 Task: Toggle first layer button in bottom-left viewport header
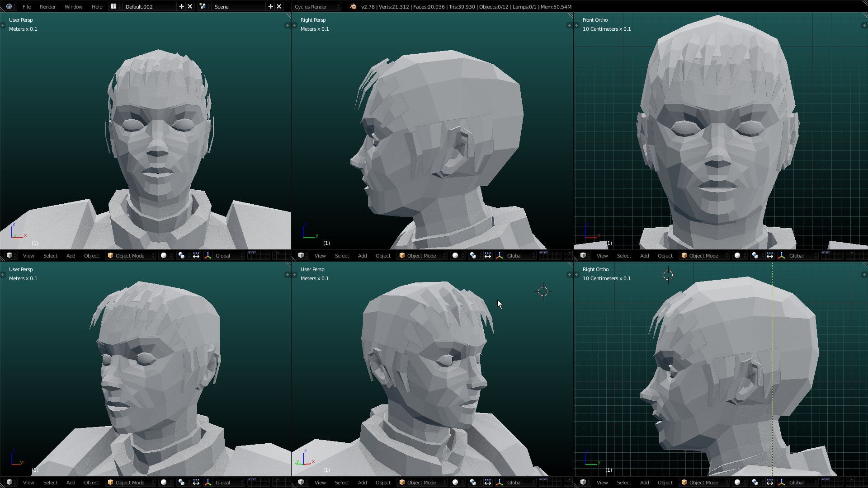coord(249,480)
